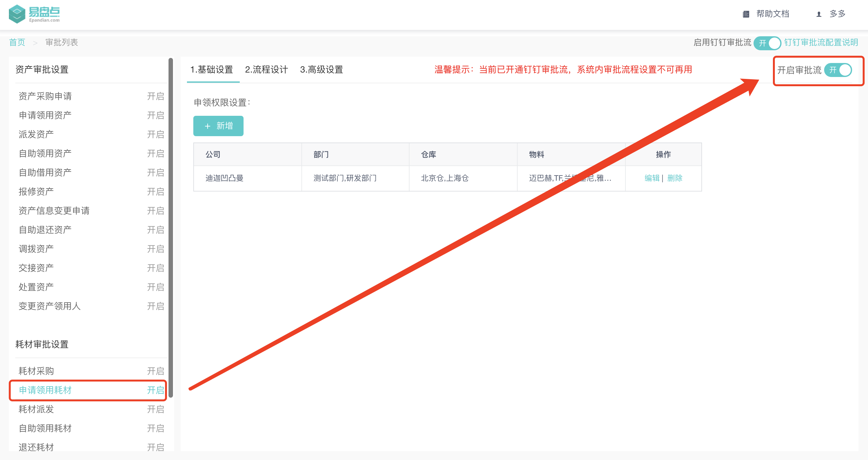This screenshot has height=460, width=868.
Task: Toggle the enable approval flow switch
Action: (838, 70)
